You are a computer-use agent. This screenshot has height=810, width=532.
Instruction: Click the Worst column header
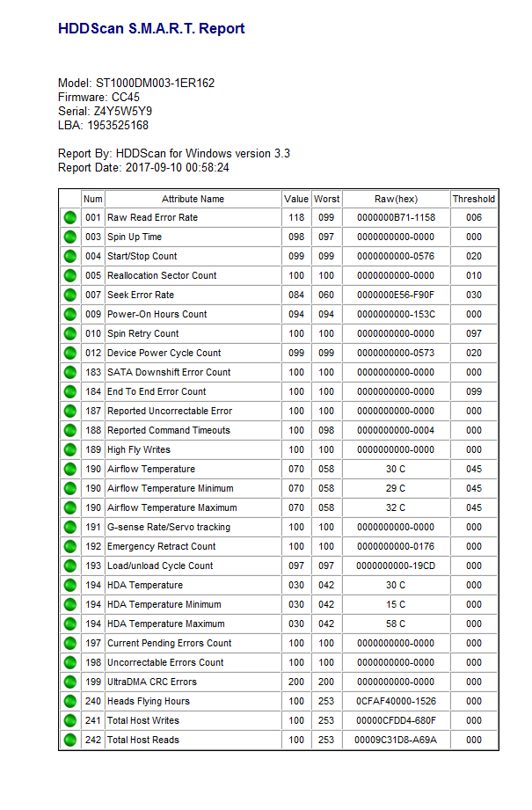pos(326,199)
